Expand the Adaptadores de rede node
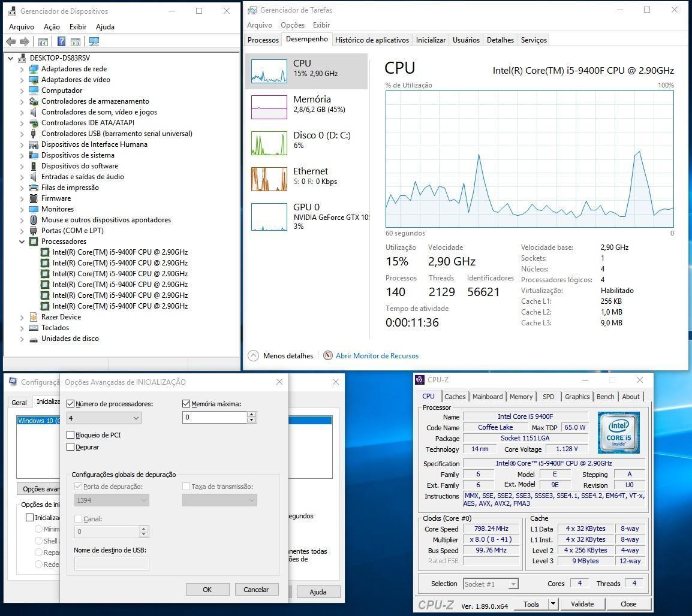 [x=22, y=70]
